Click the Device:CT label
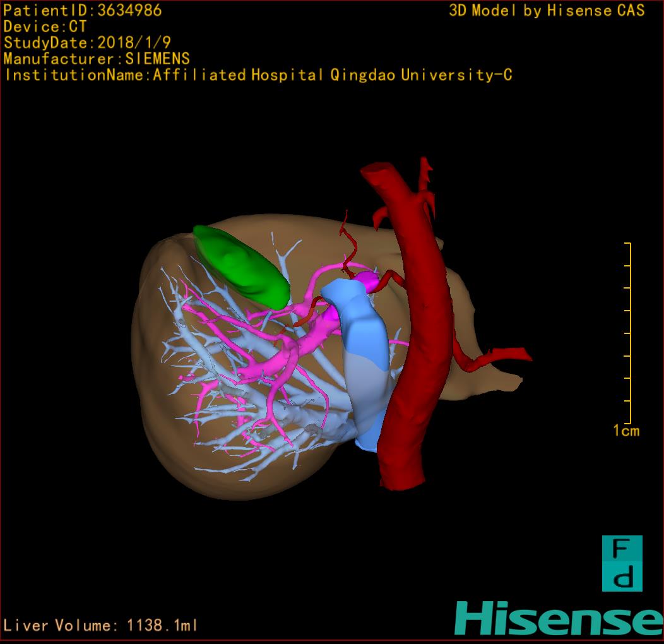Image resolution: width=664 pixels, height=644 pixels. point(45,27)
